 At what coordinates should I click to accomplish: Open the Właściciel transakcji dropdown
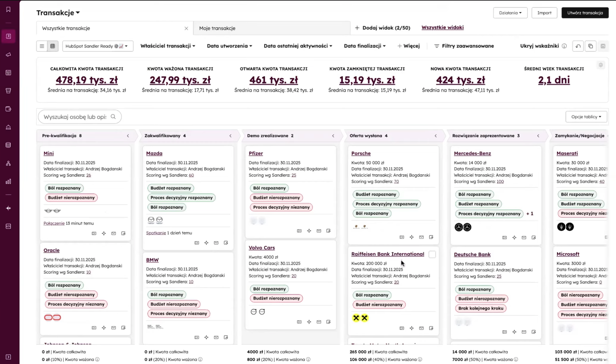tap(167, 46)
